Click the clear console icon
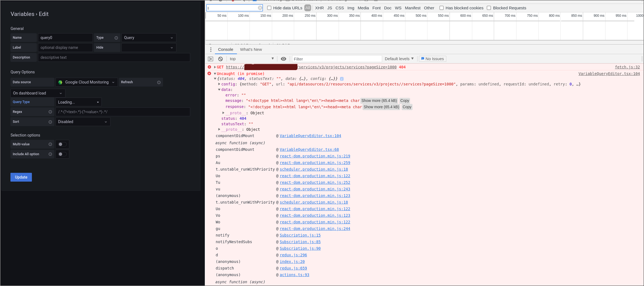The height and width of the screenshot is (286, 644). (x=220, y=59)
